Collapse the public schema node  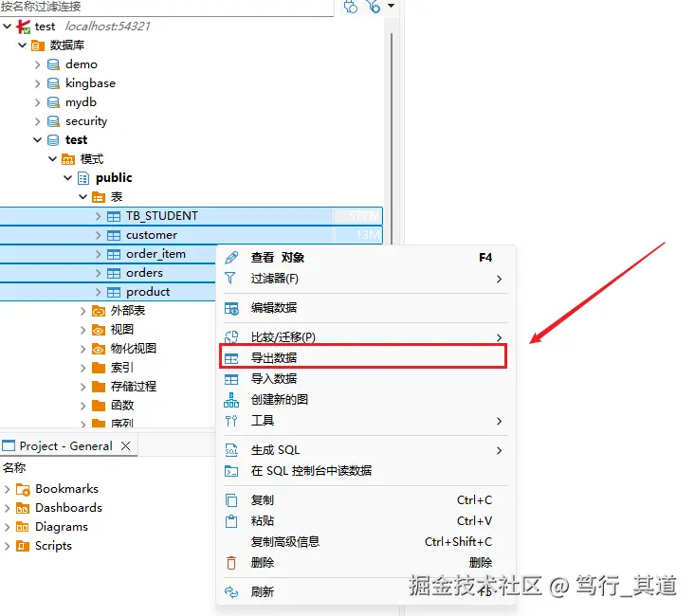(x=68, y=178)
